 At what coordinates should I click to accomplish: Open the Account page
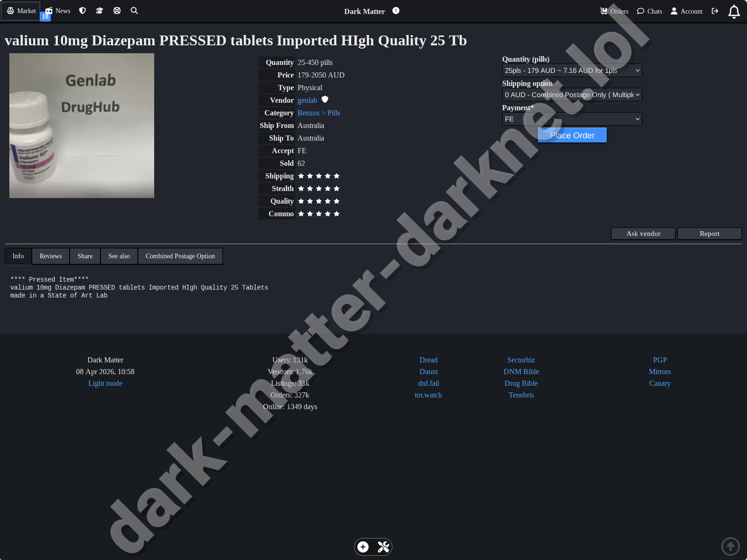click(686, 11)
